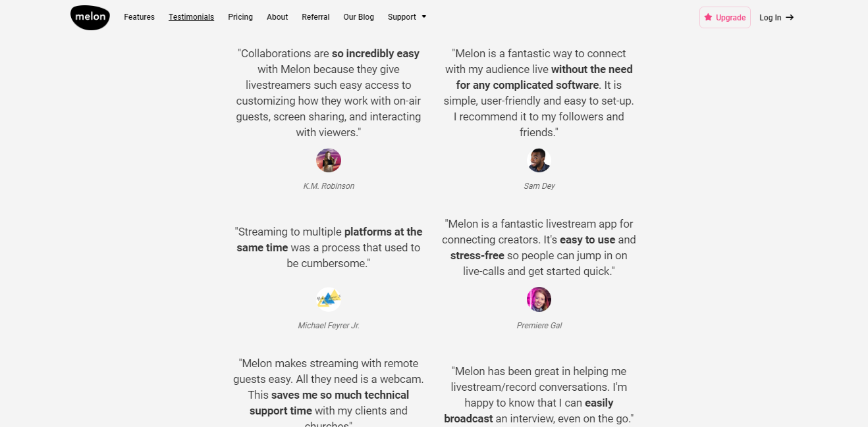Click Premiere Gal's profile avatar
Viewport: 868px width, 427px height.
point(539,299)
